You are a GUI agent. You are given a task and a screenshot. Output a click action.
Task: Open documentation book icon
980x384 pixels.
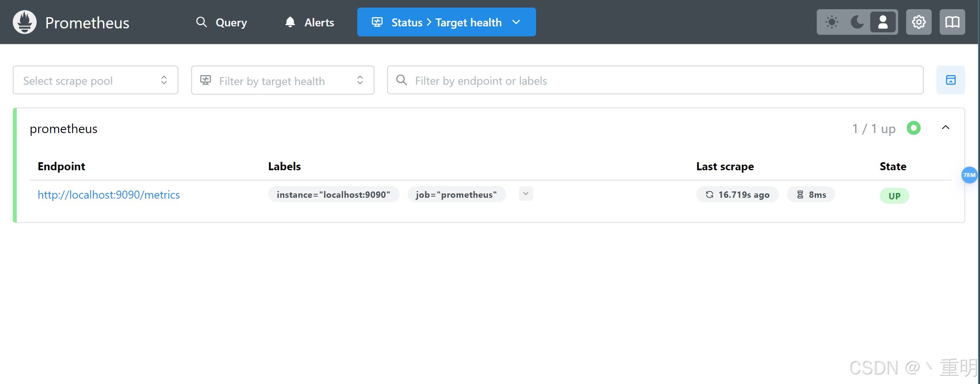[952, 22]
